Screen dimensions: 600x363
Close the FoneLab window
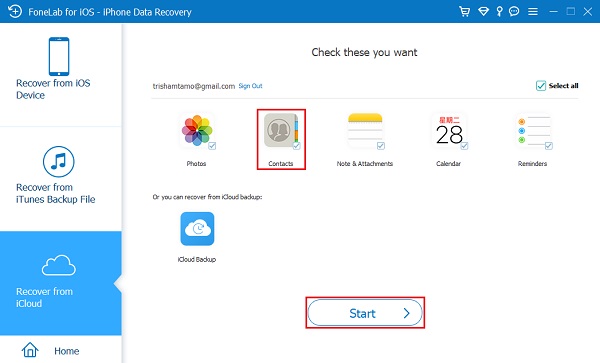pyautogui.click(x=588, y=11)
